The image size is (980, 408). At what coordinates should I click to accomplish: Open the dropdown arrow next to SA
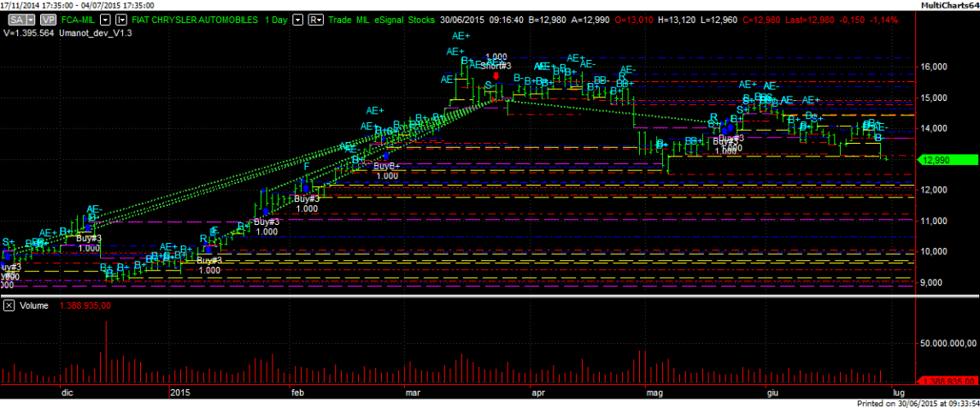[31, 19]
